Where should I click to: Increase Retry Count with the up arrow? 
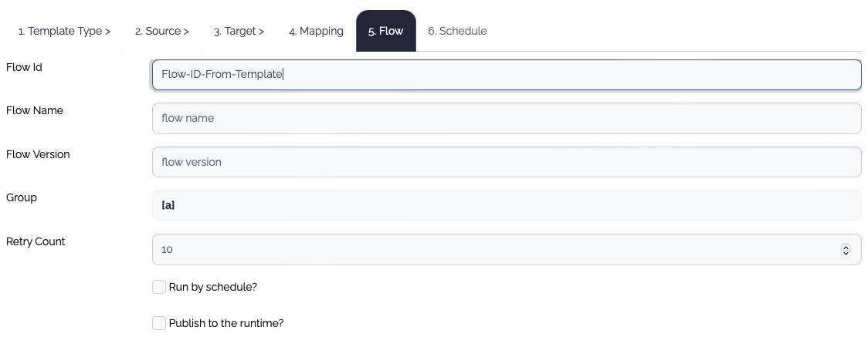[846, 247]
